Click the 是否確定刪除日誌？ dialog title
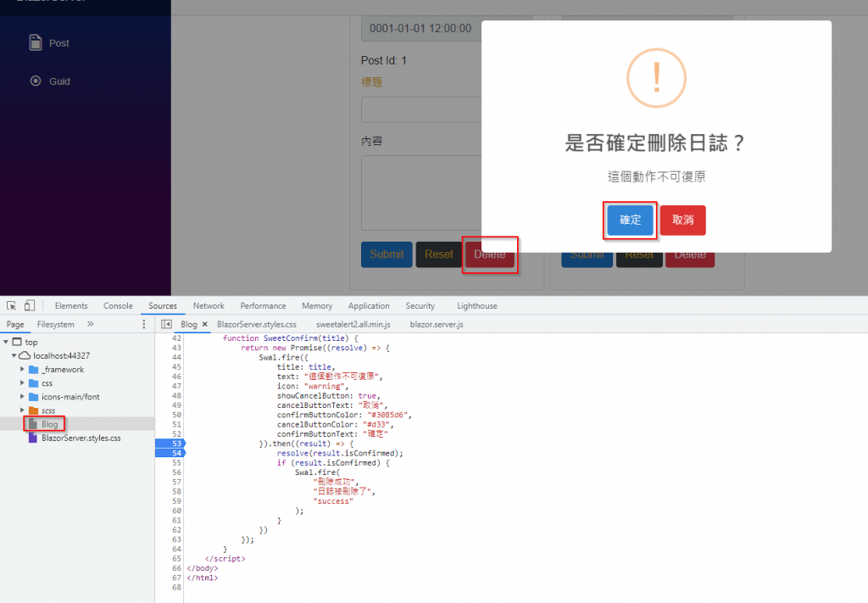868x603 pixels. click(x=656, y=142)
